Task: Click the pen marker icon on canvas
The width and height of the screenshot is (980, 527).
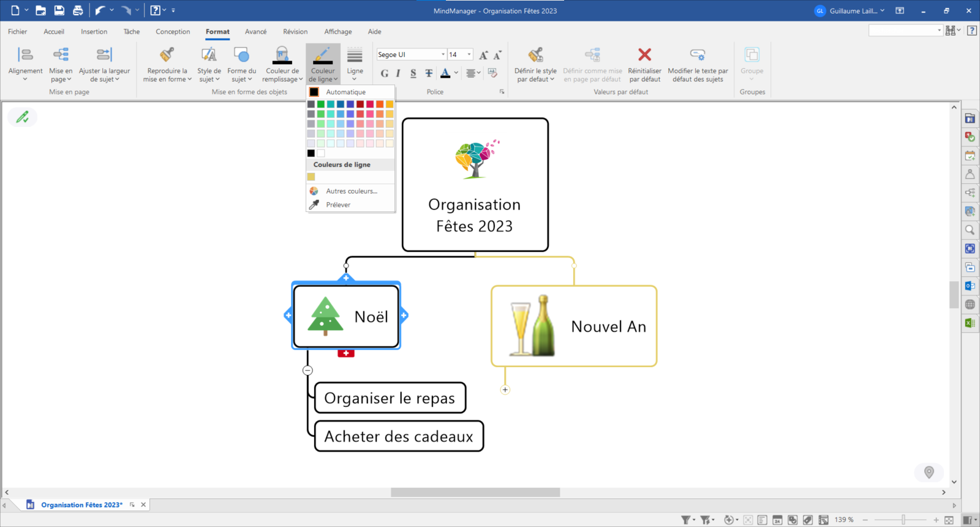Action: tap(23, 117)
